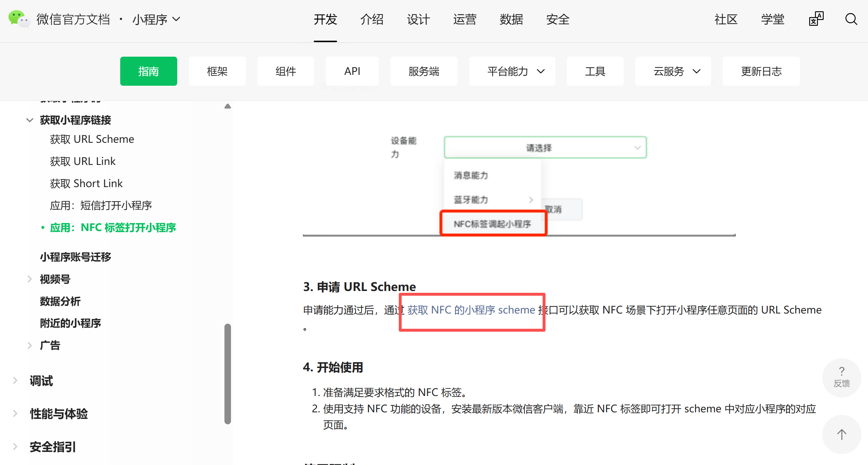Click the language translate icon

pyautogui.click(x=816, y=19)
